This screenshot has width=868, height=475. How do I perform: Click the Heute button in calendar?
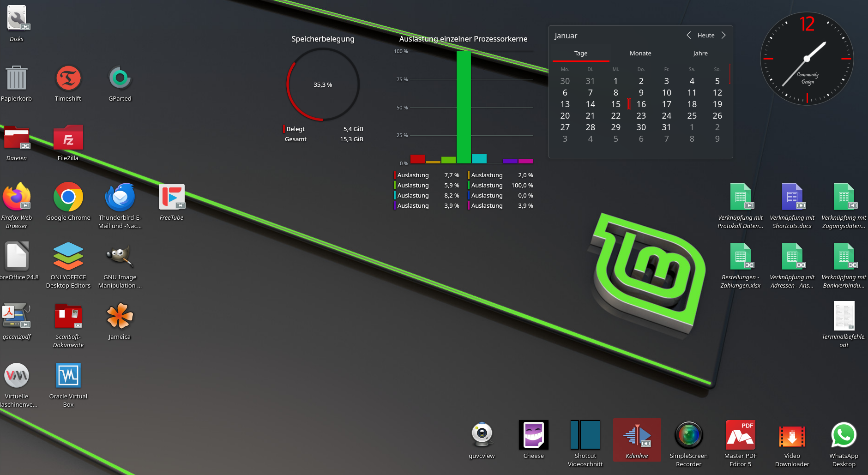coord(706,36)
